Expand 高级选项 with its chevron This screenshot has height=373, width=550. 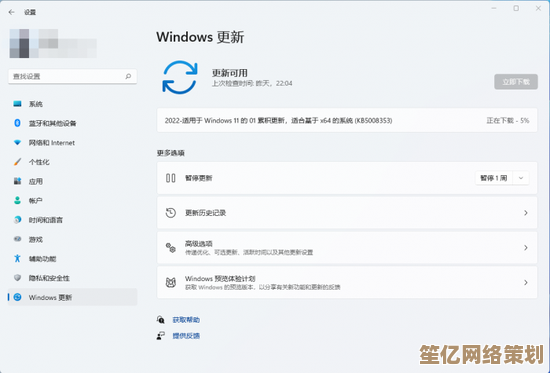coord(526,248)
